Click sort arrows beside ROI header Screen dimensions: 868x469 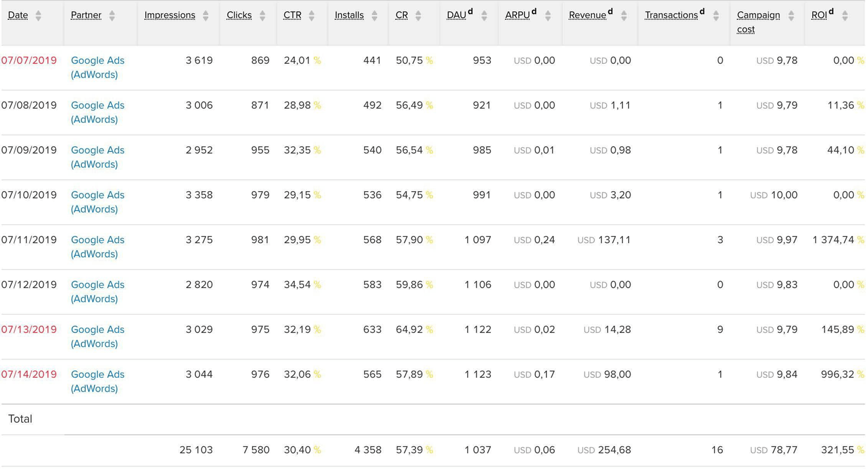pos(845,16)
